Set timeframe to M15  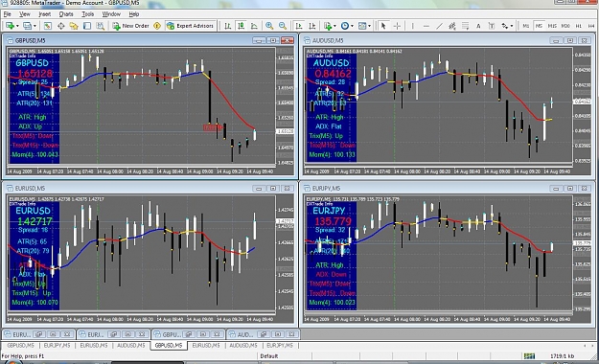552,26
